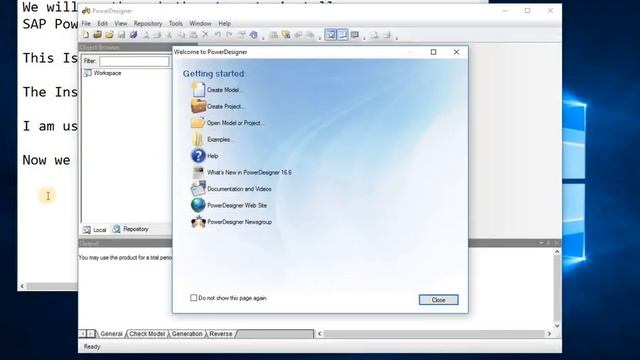Click the blue question mark Help icon
This screenshot has width=640, height=360.
pyautogui.click(x=198, y=156)
